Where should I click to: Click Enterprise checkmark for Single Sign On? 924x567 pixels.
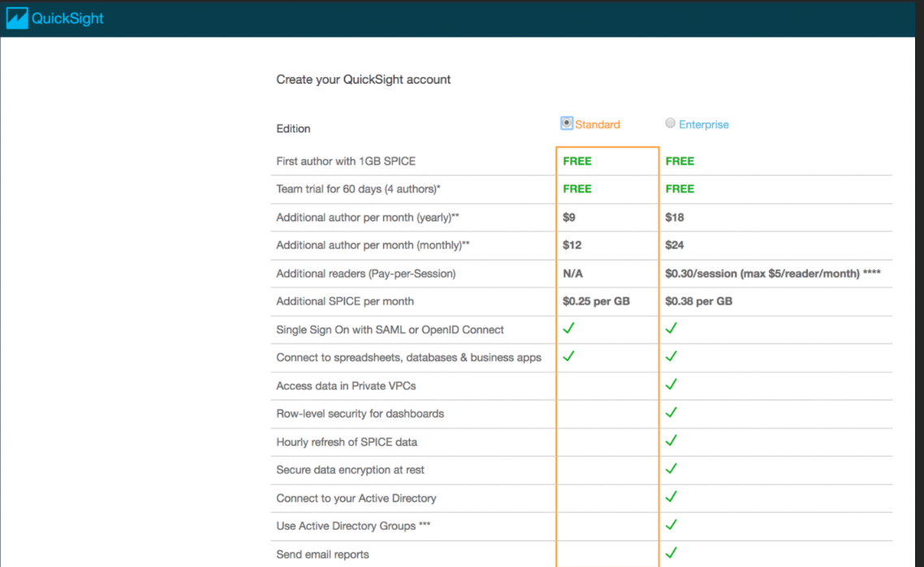(671, 328)
